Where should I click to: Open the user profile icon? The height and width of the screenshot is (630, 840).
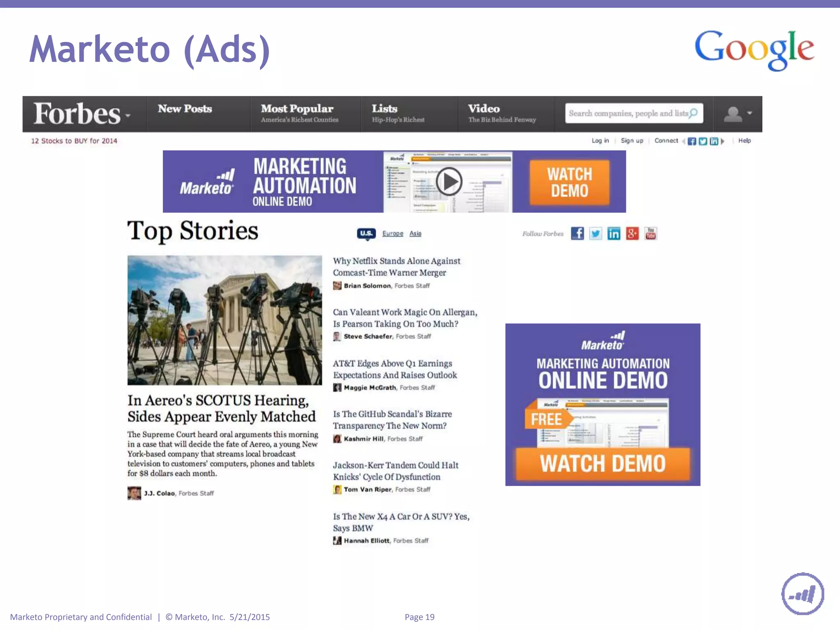pos(733,114)
